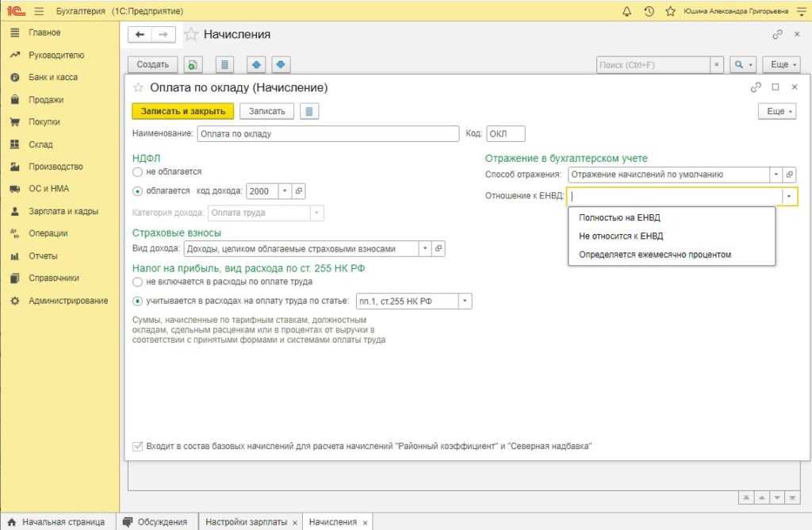Open Администрирование section
812x530 pixels.
68,301
